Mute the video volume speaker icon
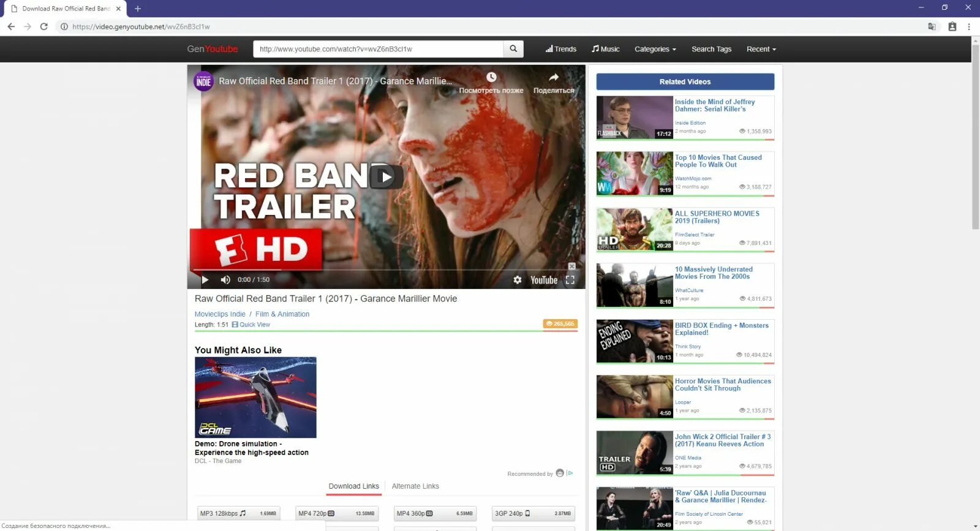Viewport: 980px width, 531px height. coord(225,280)
